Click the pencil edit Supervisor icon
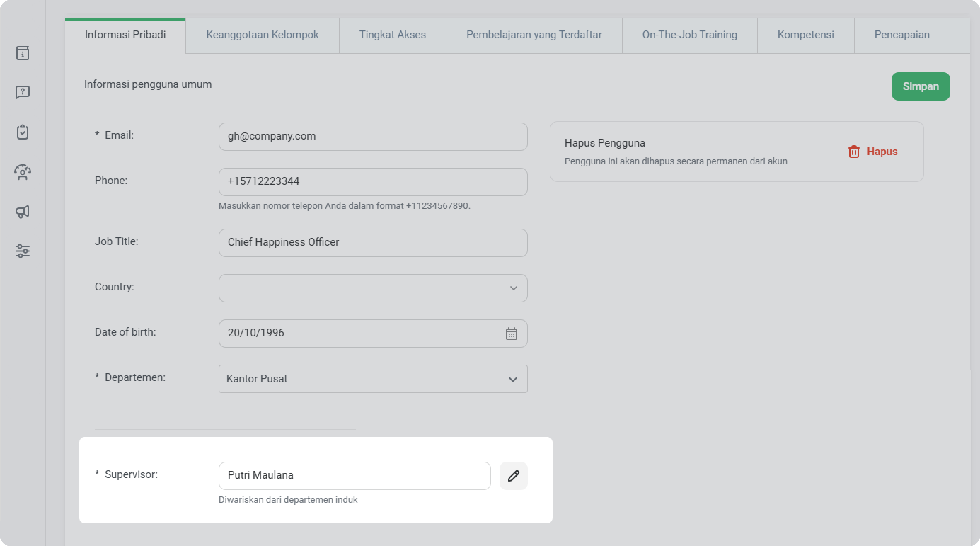 pyautogui.click(x=513, y=476)
